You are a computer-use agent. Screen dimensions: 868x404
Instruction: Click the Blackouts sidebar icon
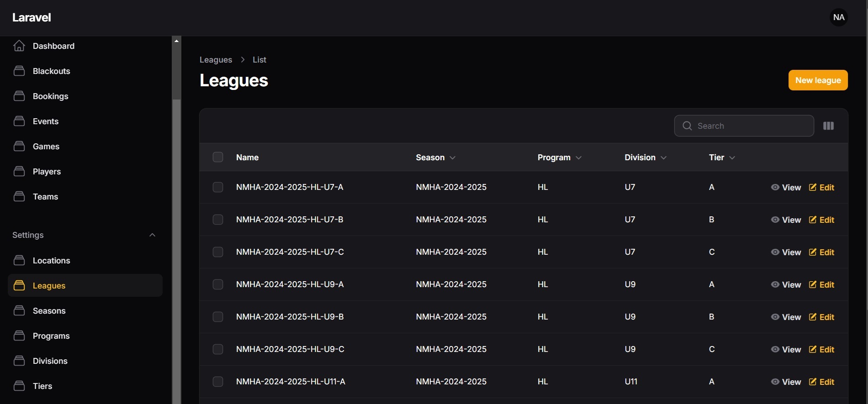pos(19,71)
